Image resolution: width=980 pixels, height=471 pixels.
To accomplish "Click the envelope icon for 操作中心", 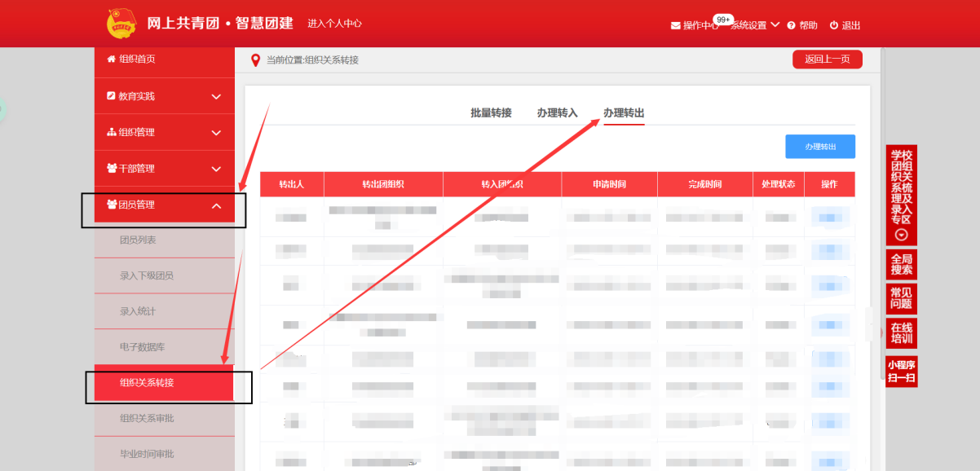I will [x=675, y=25].
